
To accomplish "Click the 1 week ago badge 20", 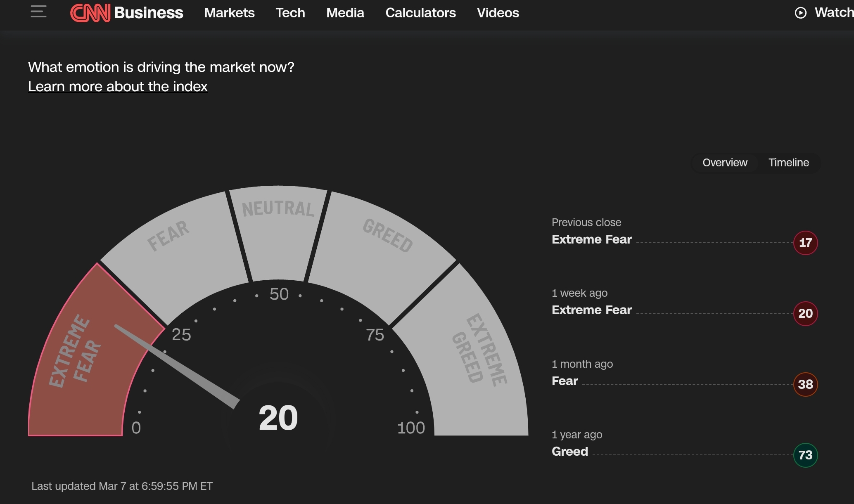I will tap(805, 313).
